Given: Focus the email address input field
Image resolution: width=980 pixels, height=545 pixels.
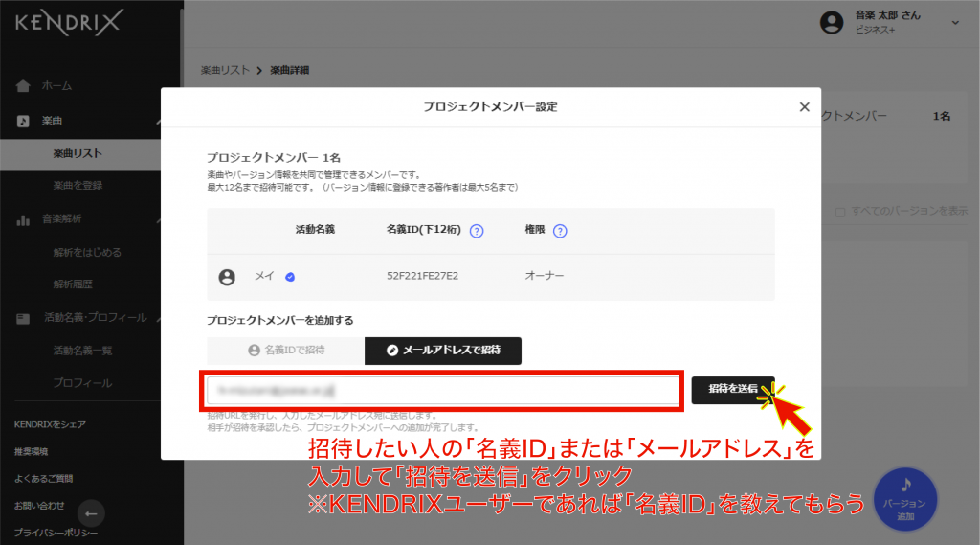Looking at the screenshot, I should (441, 390).
